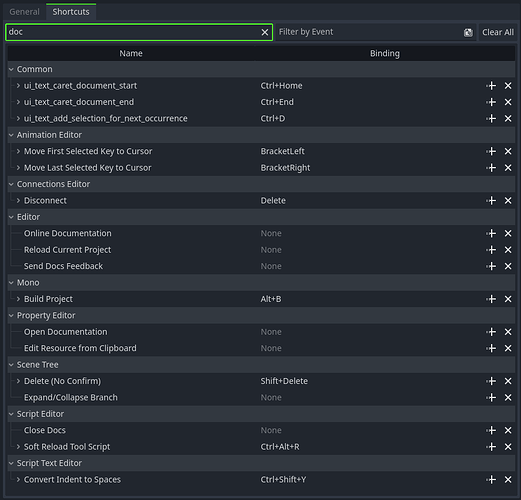This screenshot has width=521, height=500.
Task: Expand the Delete (No Confirm) shortcut row
Action: (18, 381)
